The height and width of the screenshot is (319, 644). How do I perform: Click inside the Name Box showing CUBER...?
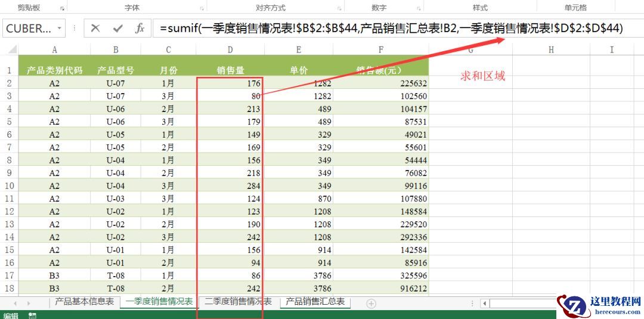(x=29, y=29)
